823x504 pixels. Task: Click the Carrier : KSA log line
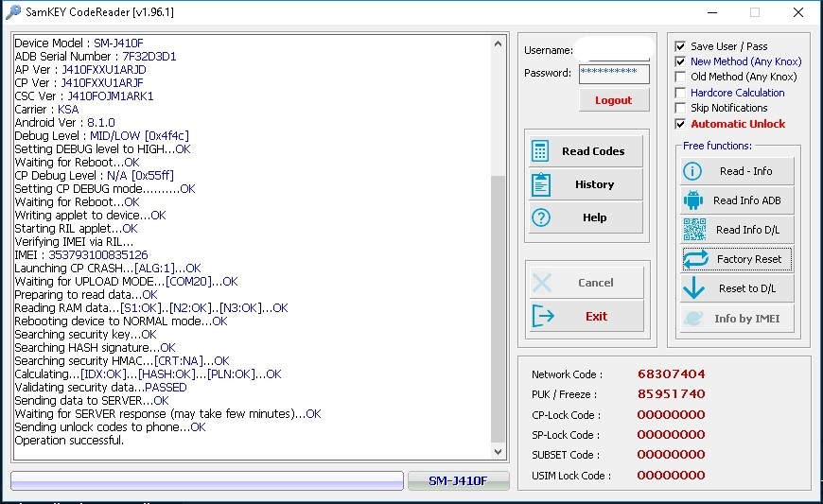46,109
